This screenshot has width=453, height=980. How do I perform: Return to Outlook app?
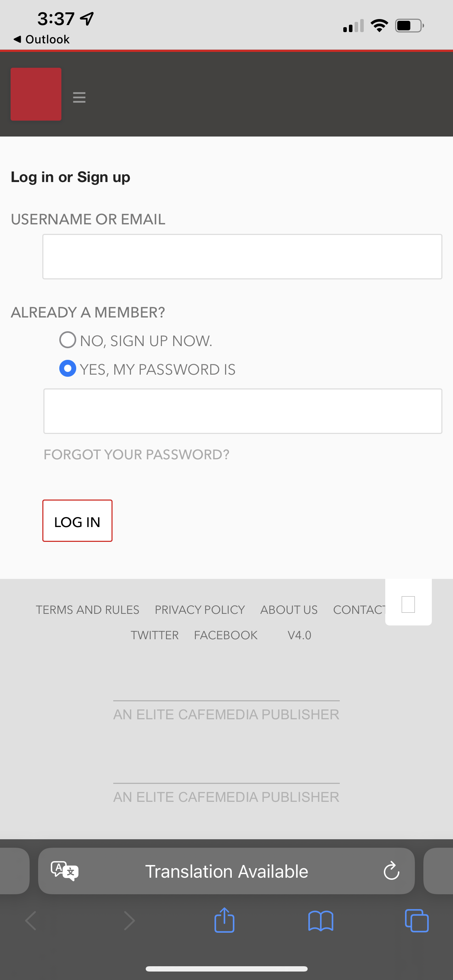[x=42, y=39]
